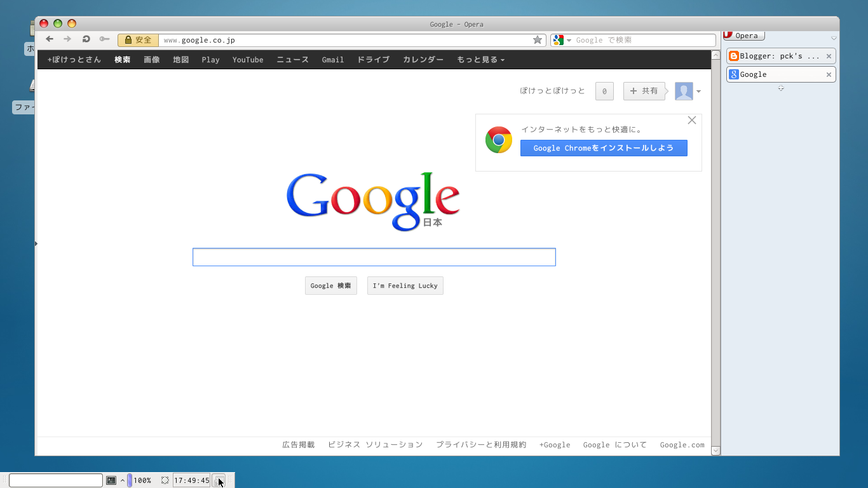Image resolution: width=868 pixels, height=488 pixels.
Task: Open the ビジネス ソリューション footer link
Action: click(x=376, y=445)
